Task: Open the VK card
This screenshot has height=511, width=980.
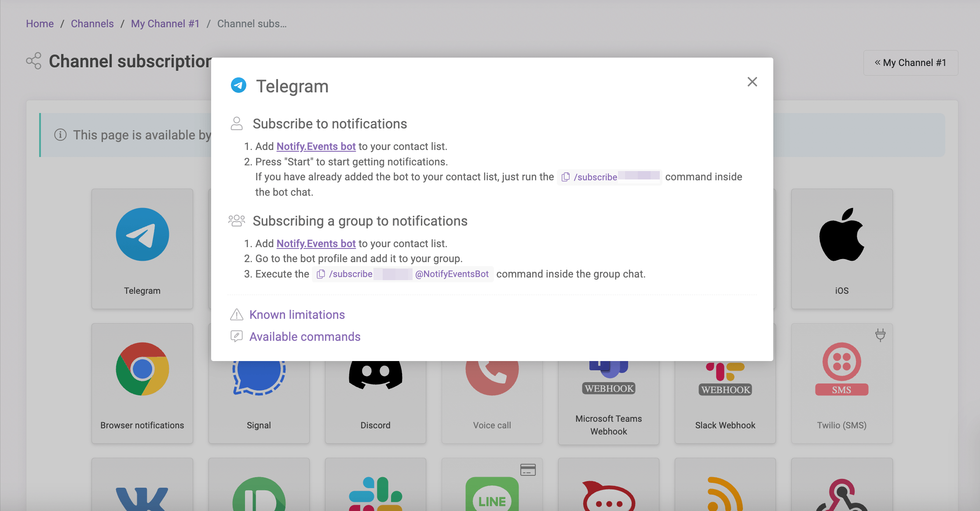Action: 142,485
